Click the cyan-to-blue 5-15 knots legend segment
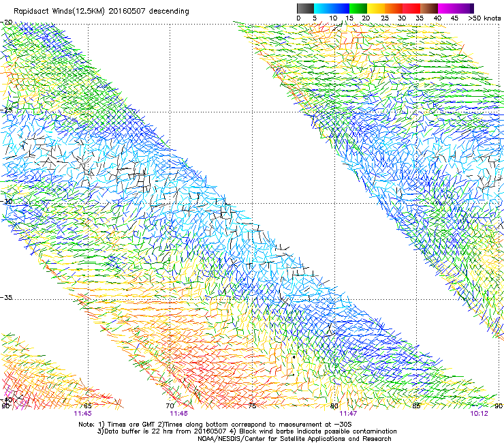The image size is (504, 443). pos(332,8)
